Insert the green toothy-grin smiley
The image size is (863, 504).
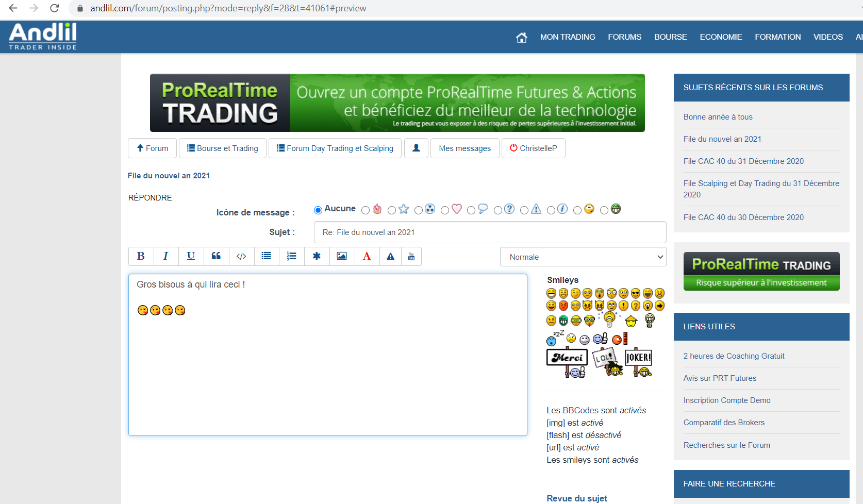[x=563, y=321]
